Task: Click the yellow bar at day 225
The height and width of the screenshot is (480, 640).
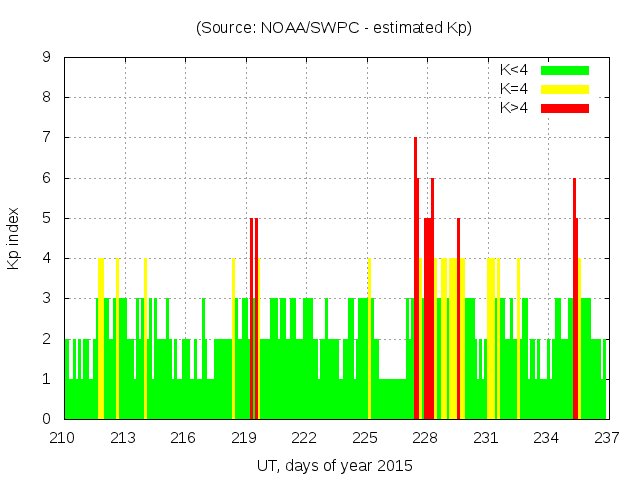Action: pyautogui.click(x=369, y=340)
